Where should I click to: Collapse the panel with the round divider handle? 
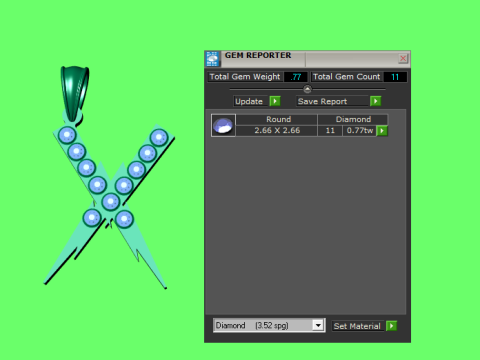click(x=307, y=89)
